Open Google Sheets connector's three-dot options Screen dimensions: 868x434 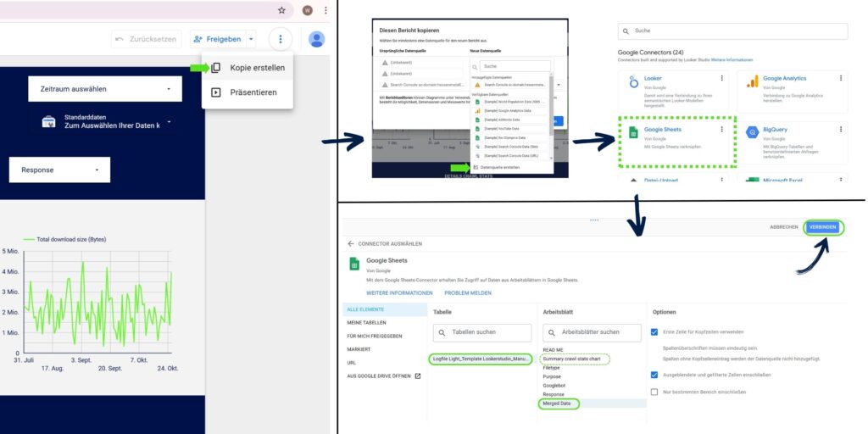click(x=722, y=129)
